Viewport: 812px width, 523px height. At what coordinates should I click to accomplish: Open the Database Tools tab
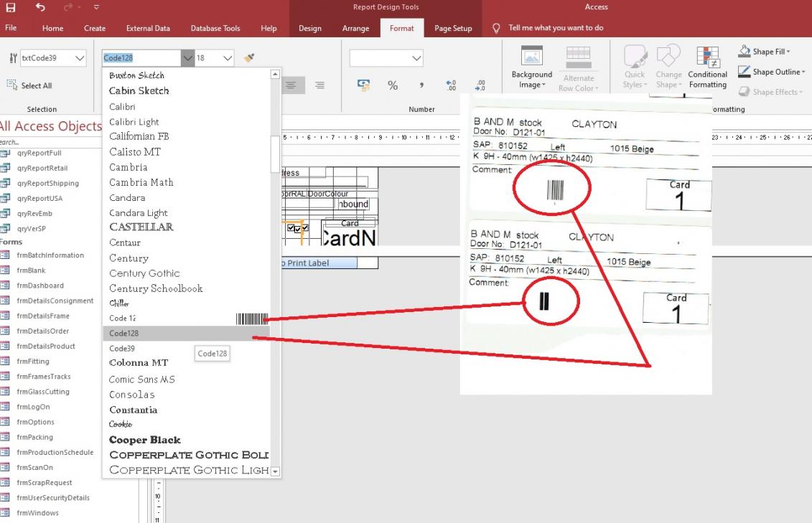coord(215,28)
